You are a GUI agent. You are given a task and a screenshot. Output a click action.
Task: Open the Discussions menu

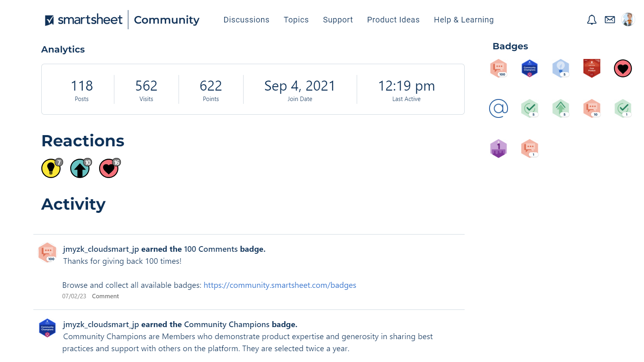click(246, 19)
